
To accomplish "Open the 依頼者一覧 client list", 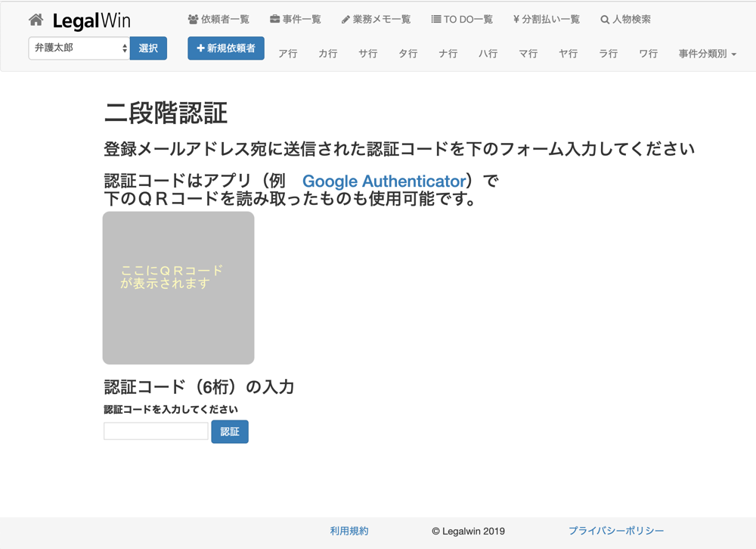I will click(218, 20).
